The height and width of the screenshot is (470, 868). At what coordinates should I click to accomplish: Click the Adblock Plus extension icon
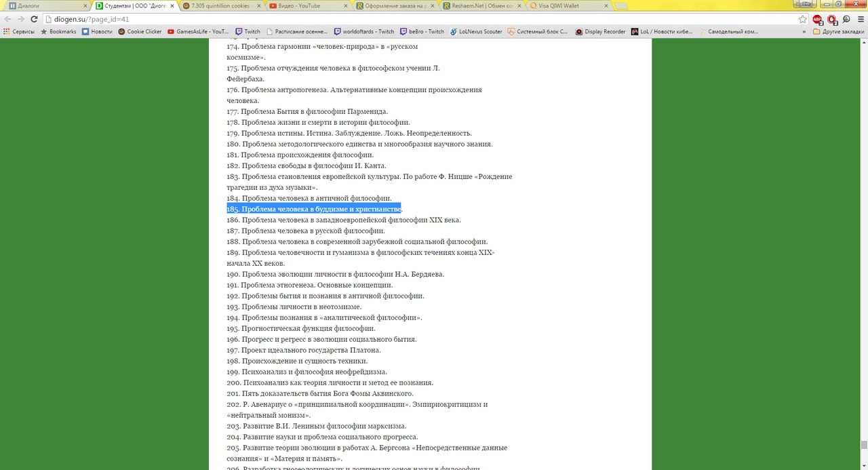pos(817,19)
